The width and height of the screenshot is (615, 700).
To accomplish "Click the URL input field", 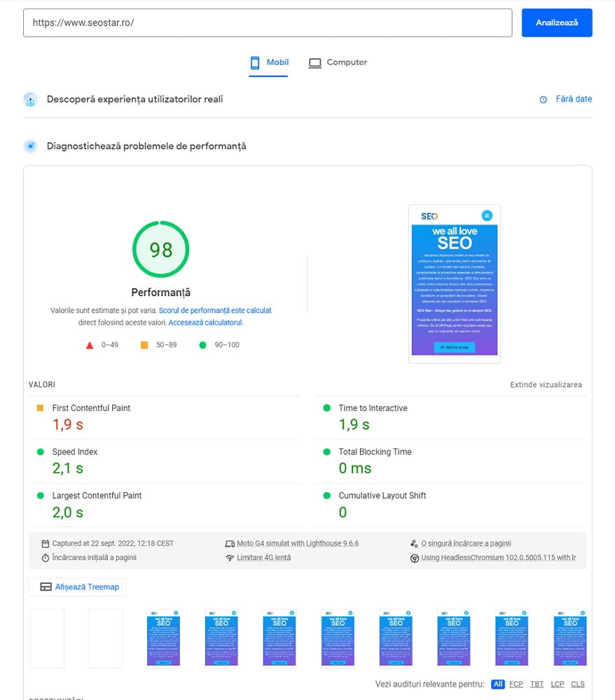I will [x=268, y=23].
